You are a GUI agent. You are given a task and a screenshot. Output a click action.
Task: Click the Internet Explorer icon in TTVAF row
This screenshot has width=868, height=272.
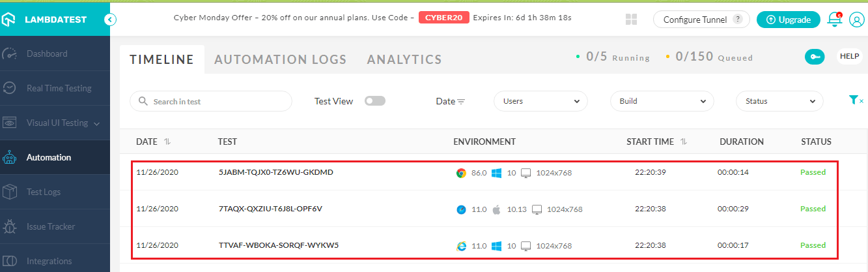click(461, 246)
